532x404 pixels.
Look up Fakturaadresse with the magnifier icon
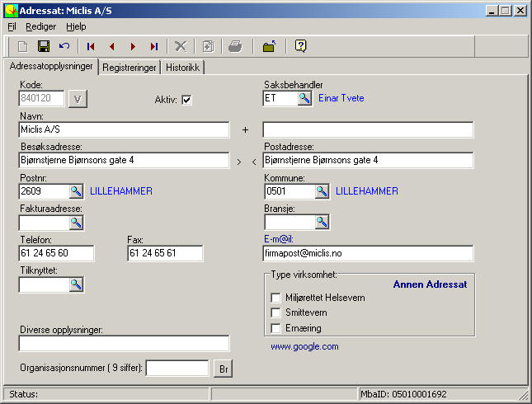pyautogui.click(x=77, y=223)
